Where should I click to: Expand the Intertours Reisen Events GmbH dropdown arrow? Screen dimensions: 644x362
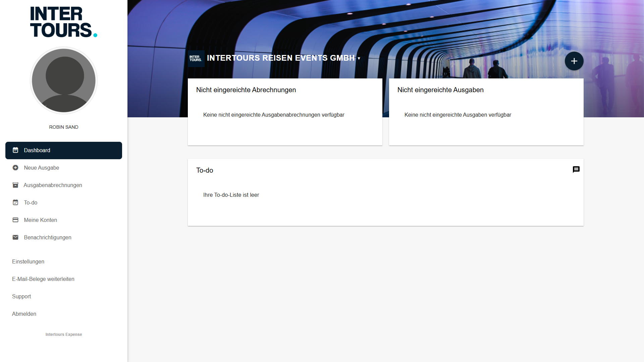(x=359, y=58)
